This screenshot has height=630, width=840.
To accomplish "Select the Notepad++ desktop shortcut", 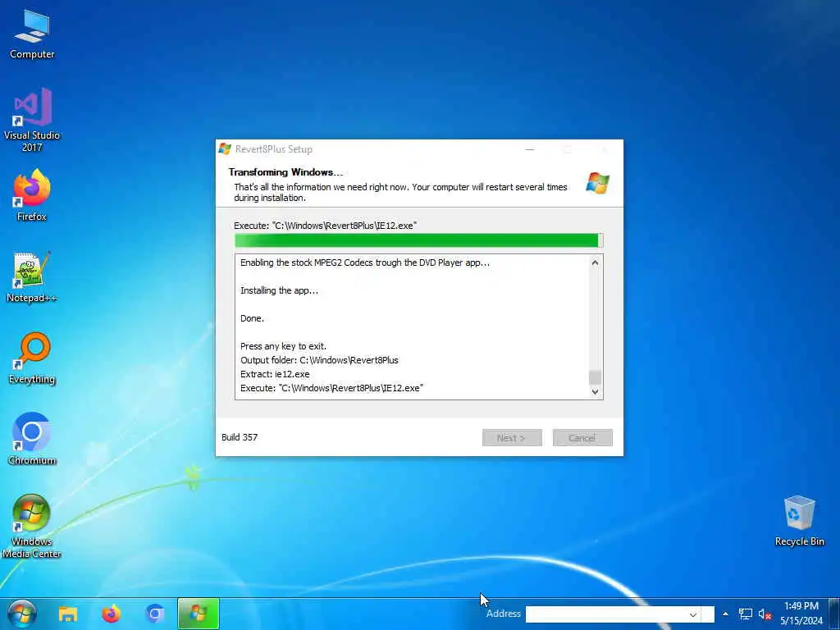I will tap(32, 277).
